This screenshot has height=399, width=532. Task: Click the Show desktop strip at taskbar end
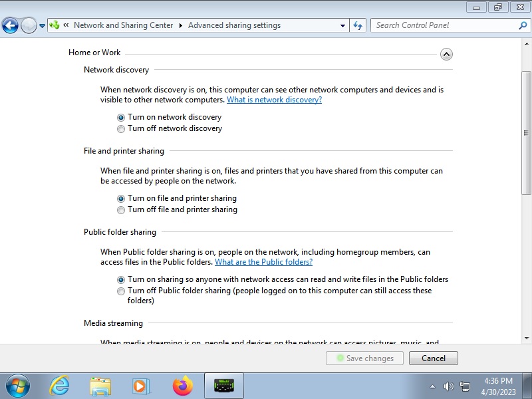(527, 386)
